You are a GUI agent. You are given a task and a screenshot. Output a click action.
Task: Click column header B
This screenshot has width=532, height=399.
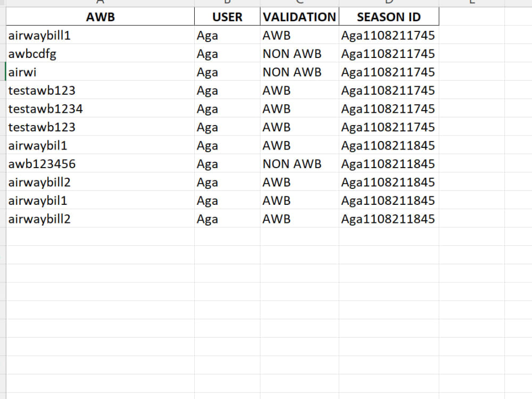coord(227,3)
